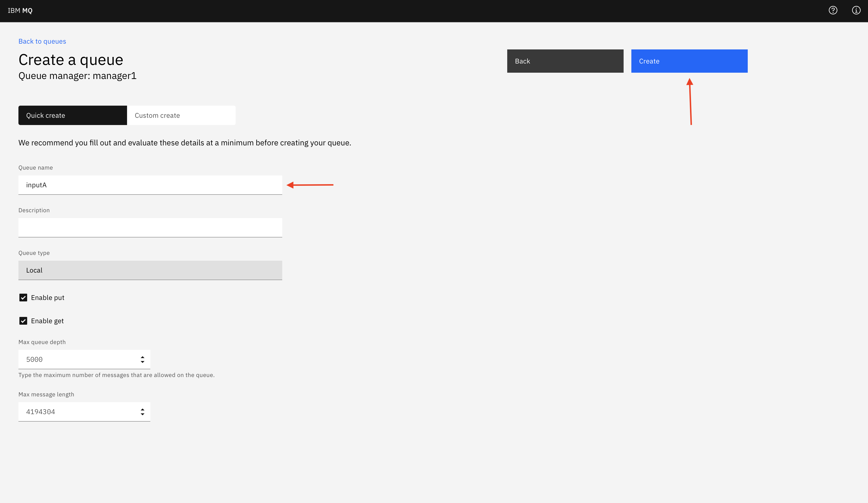This screenshot has width=868, height=503.
Task: Open the help question mark icon
Action: [833, 10]
